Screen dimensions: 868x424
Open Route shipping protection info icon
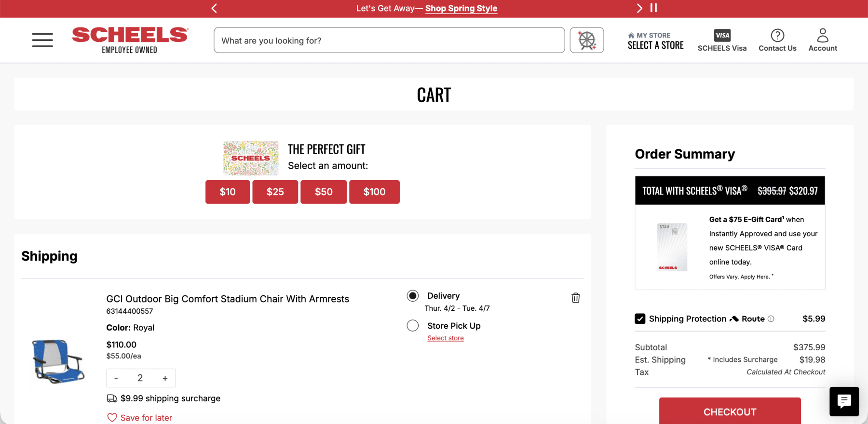coord(771,318)
